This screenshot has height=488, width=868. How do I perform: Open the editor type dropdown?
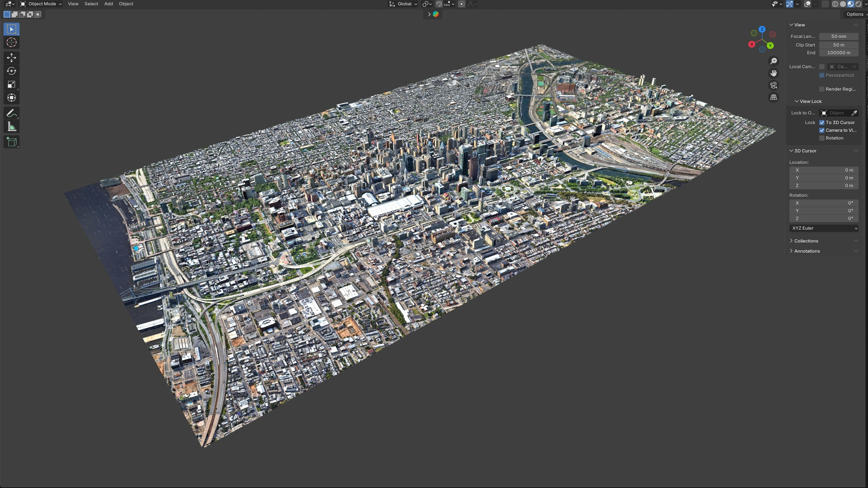[x=9, y=4]
